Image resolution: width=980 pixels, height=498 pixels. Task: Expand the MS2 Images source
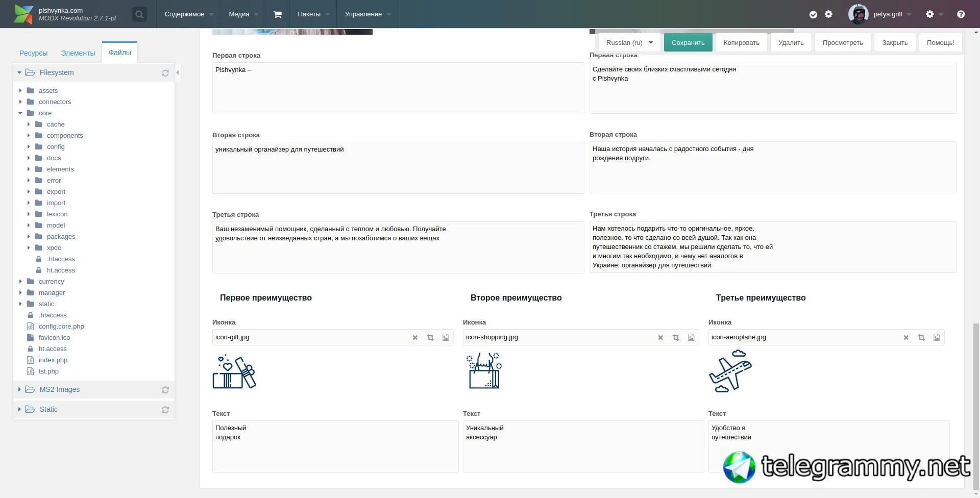point(19,389)
